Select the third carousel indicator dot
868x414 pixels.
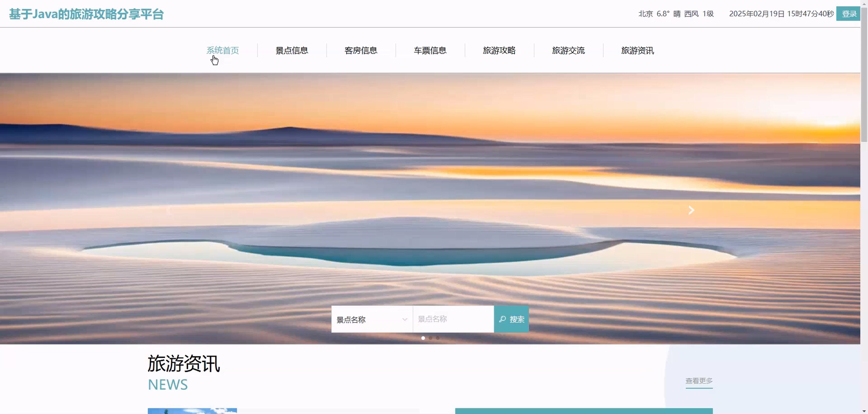(x=437, y=338)
